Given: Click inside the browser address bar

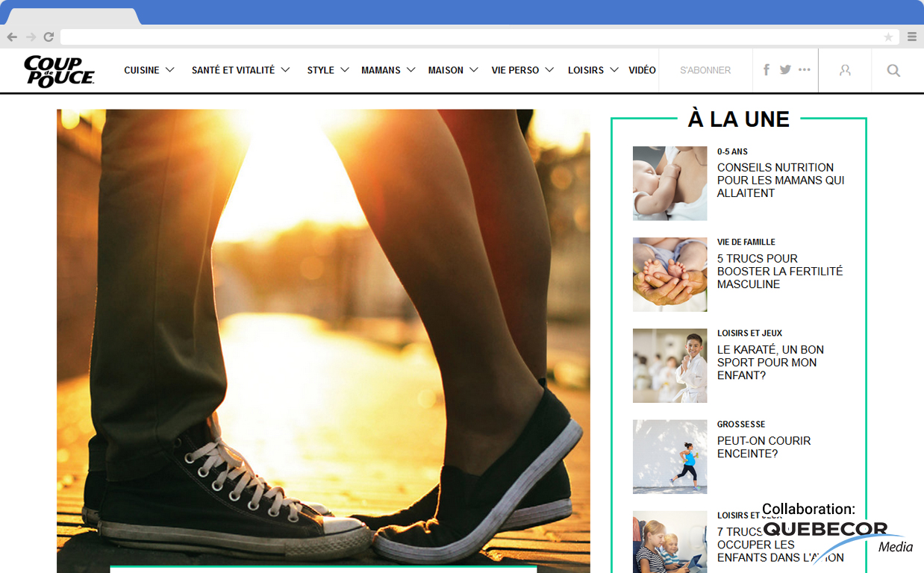Looking at the screenshot, I should pyautogui.click(x=448, y=36).
